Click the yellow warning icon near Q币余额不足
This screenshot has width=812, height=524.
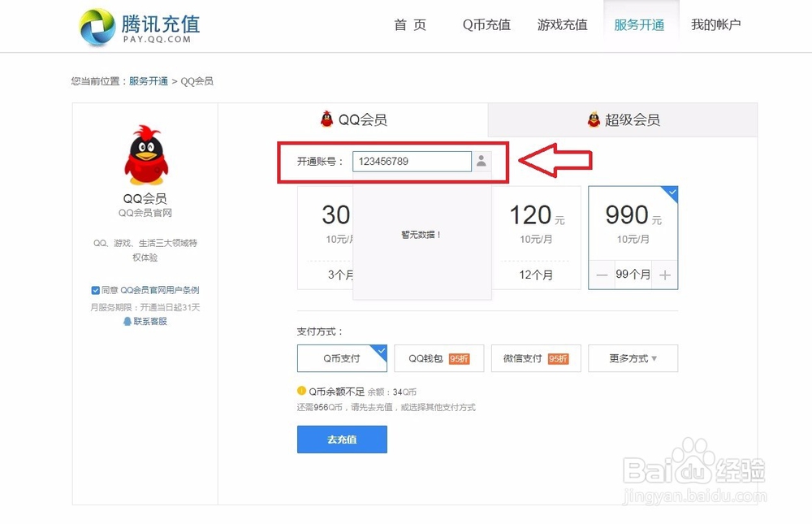click(300, 391)
